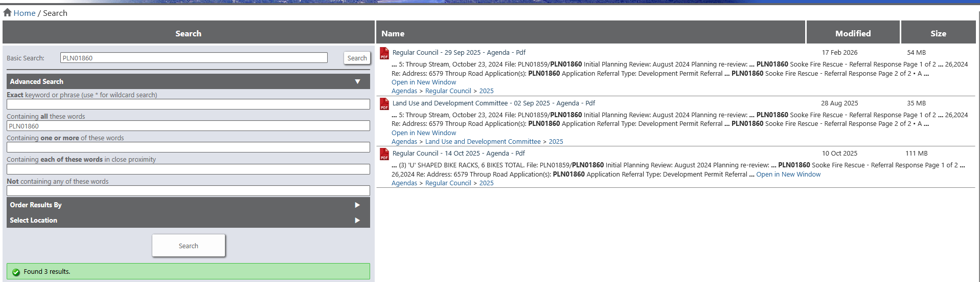Click the 111 MB size value
980x282 pixels.
(916, 153)
